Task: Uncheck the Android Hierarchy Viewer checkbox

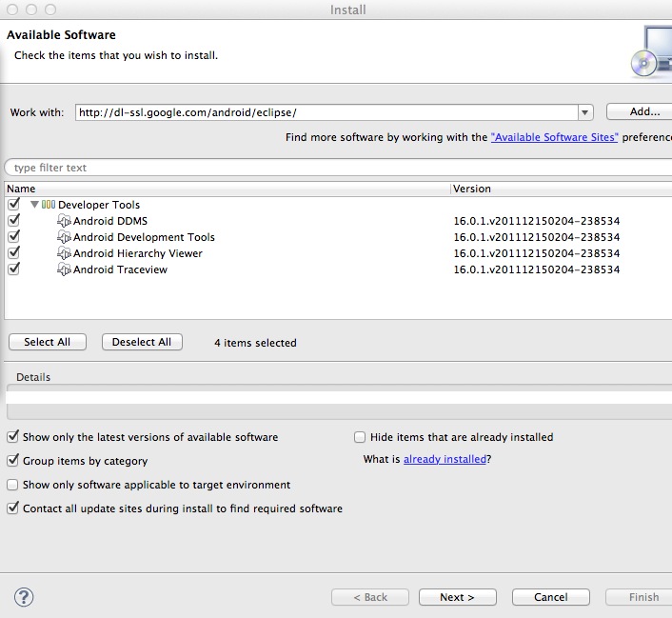Action: pyautogui.click(x=13, y=252)
